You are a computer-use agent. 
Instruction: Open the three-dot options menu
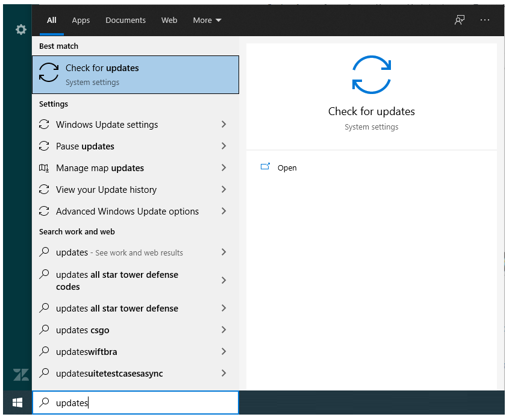pos(484,20)
